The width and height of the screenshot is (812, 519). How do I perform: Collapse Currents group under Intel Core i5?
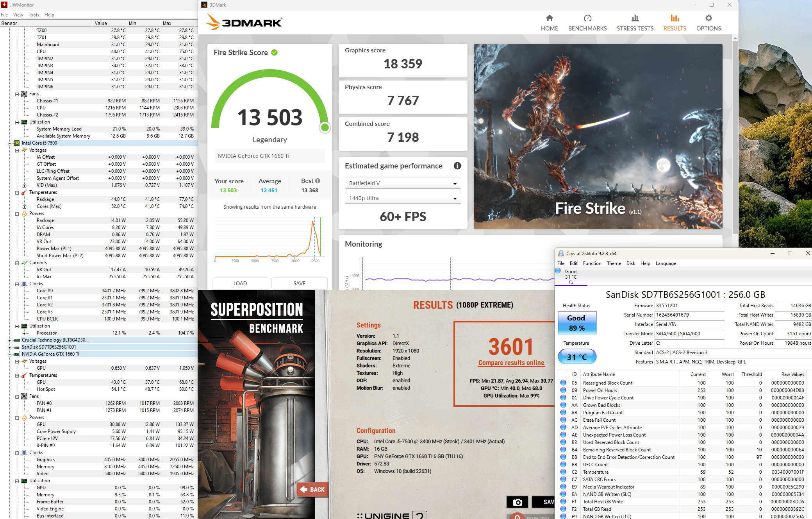(17, 263)
